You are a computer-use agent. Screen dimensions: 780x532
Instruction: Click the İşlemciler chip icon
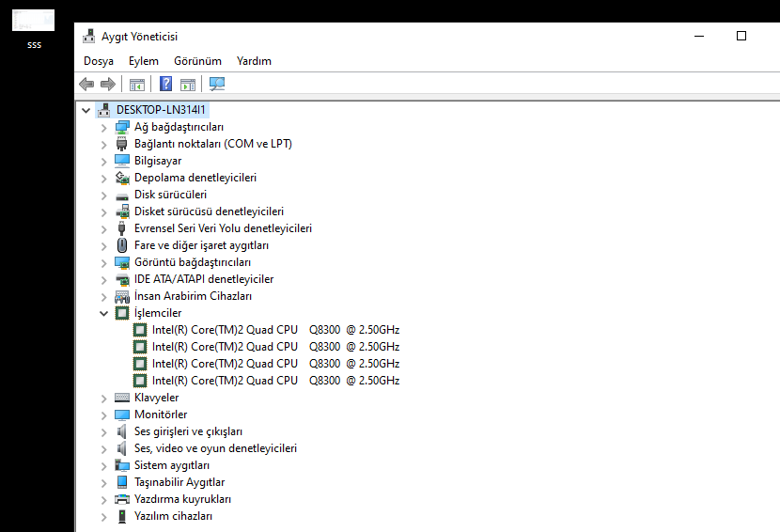122,313
